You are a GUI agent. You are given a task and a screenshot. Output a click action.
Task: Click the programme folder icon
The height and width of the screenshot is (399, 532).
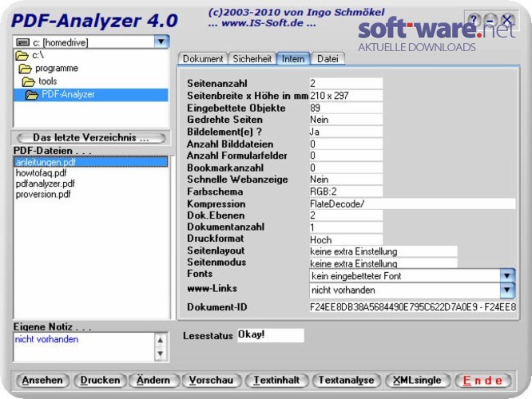25,69
